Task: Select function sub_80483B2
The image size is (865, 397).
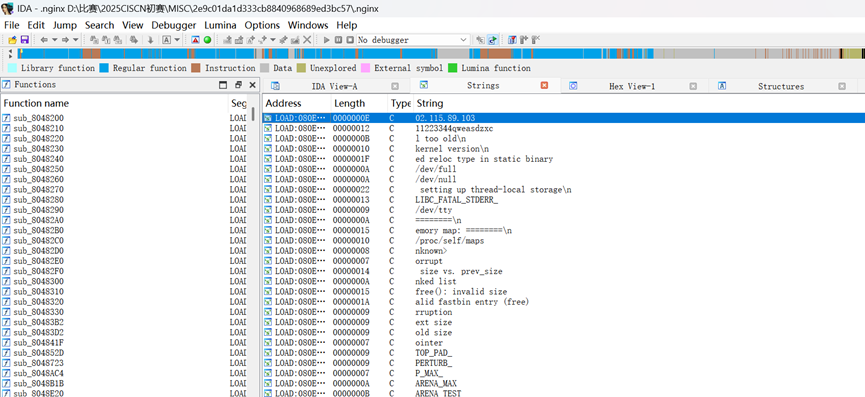Action: click(39, 322)
